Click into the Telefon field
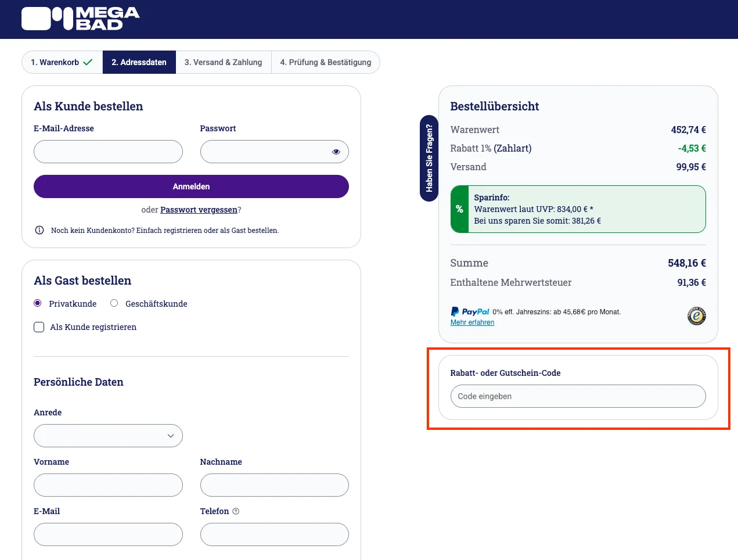Image resolution: width=738 pixels, height=560 pixels. tap(275, 534)
